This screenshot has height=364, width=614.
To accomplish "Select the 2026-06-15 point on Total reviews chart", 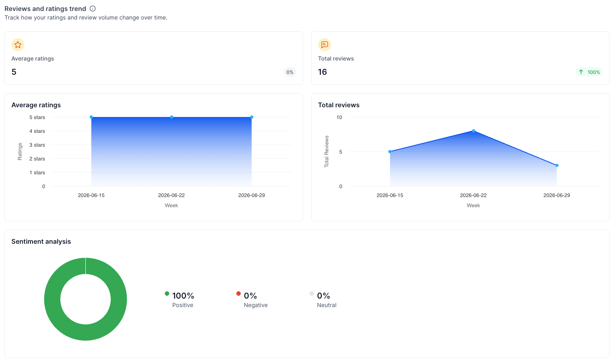I will click(390, 152).
